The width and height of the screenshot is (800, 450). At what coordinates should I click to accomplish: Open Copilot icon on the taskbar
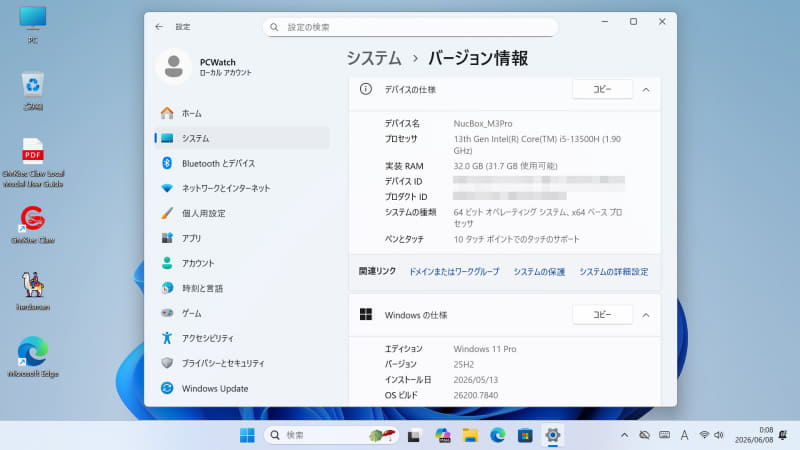442,435
